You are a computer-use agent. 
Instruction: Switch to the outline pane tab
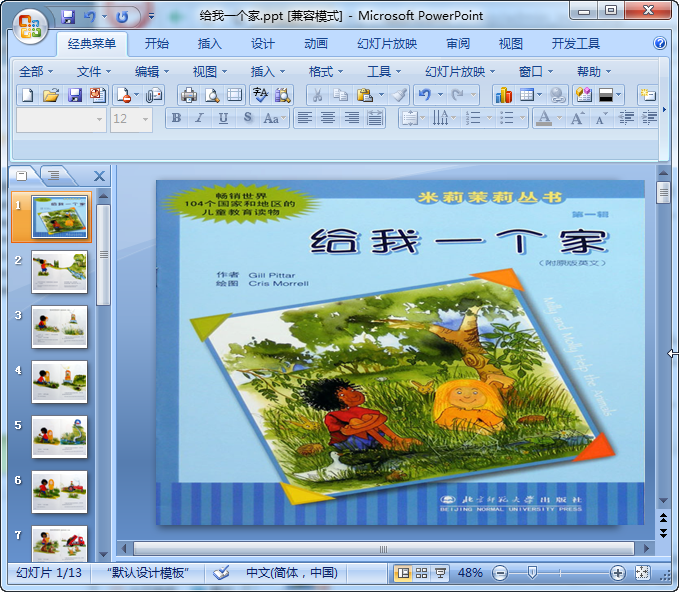pos(54,175)
